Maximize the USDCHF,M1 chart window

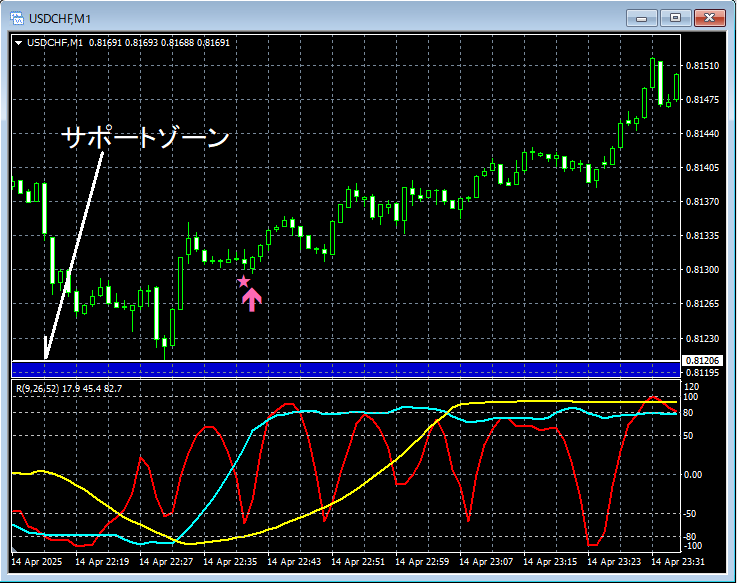coord(675,18)
